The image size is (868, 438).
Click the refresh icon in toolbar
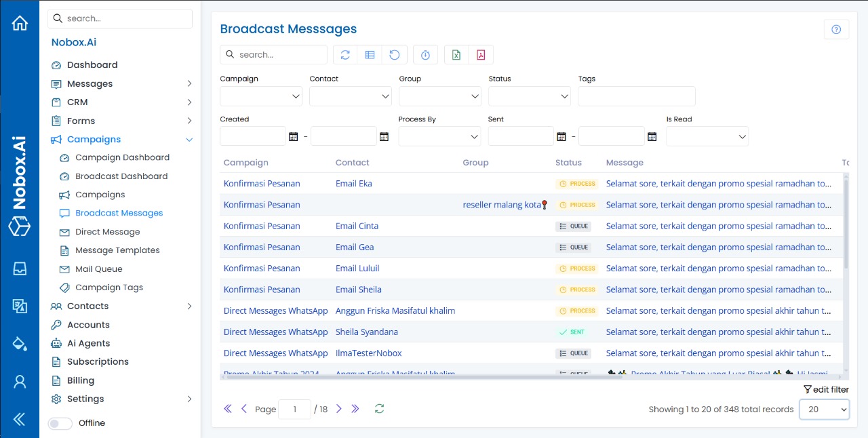pos(345,55)
